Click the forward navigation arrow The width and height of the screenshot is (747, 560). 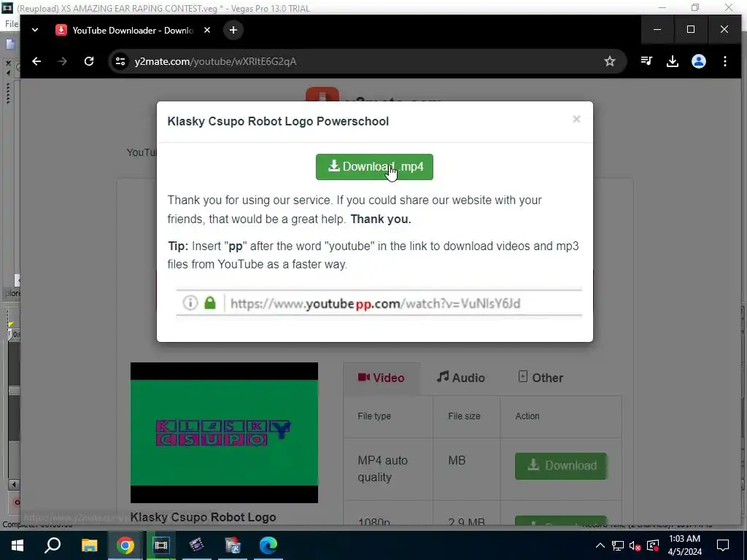[63, 61]
